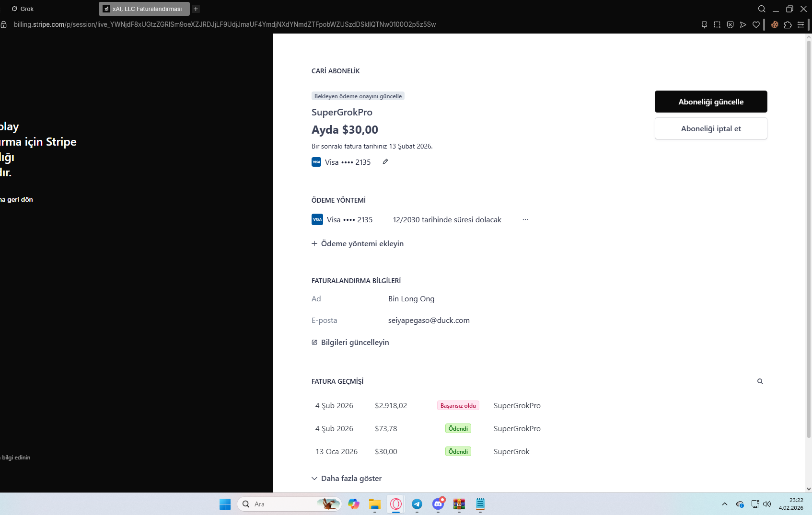Click the ad blocker shield icon

(x=730, y=24)
